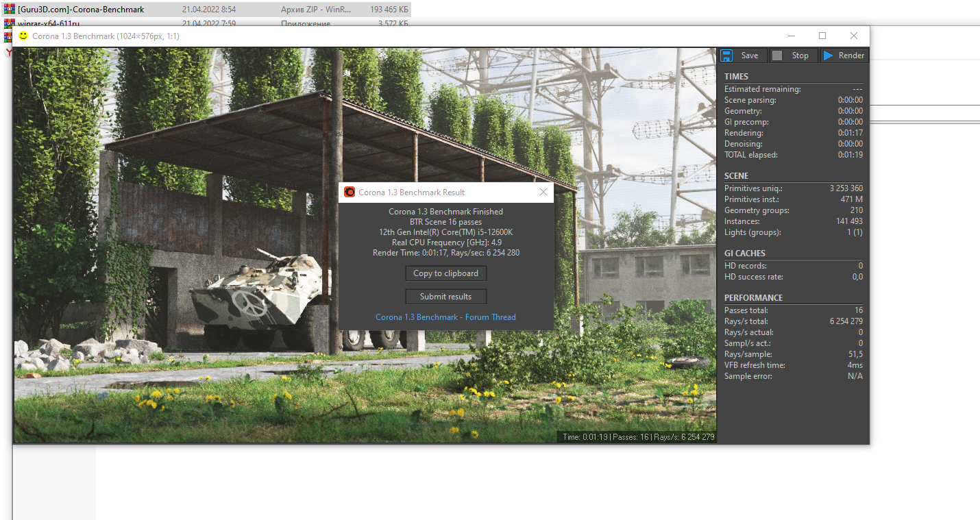Click the BTR Scene 16 passes line

point(445,222)
